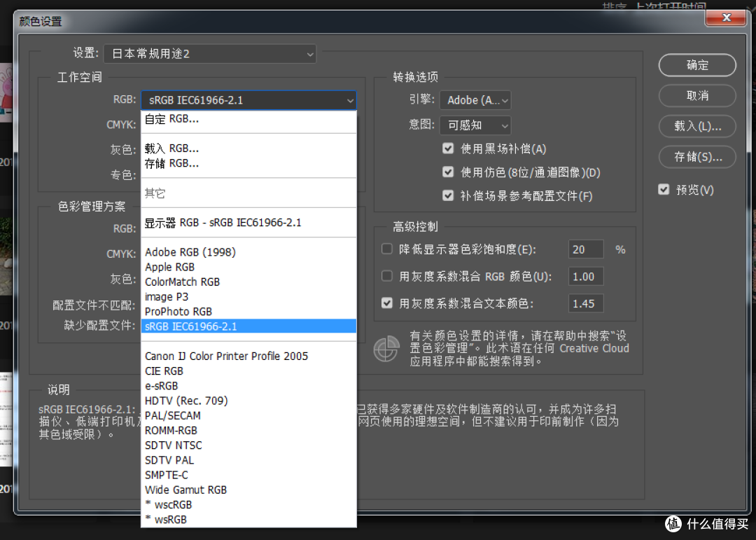The image size is (756, 540).
Task: Select 显示器 RGB - sRGB IEC61966-2.1 option
Action: pyautogui.click(x=248, y=223)
